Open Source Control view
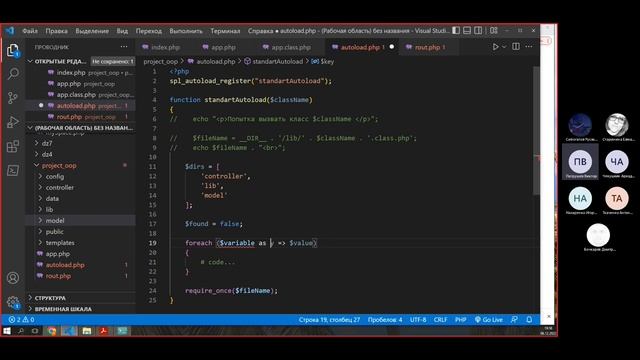640x360 pixels. (13, 98)
